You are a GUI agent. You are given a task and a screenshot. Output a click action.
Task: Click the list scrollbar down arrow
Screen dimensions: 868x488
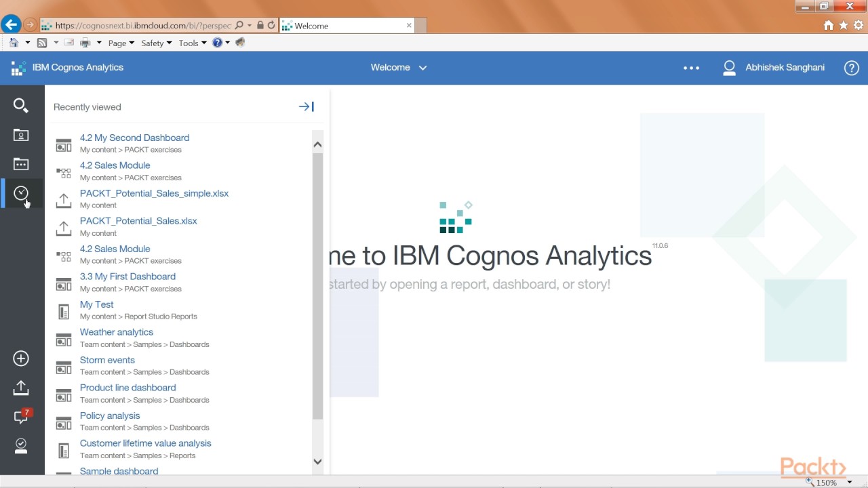tap(317, 462)
